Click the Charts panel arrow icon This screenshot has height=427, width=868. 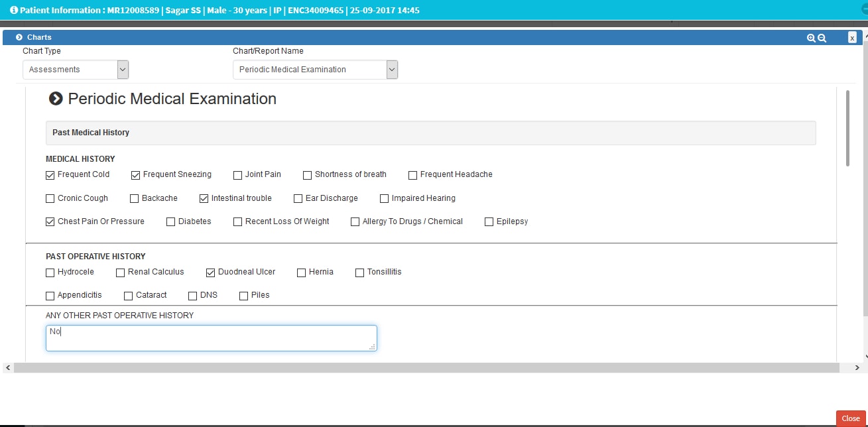coord(19,37)
